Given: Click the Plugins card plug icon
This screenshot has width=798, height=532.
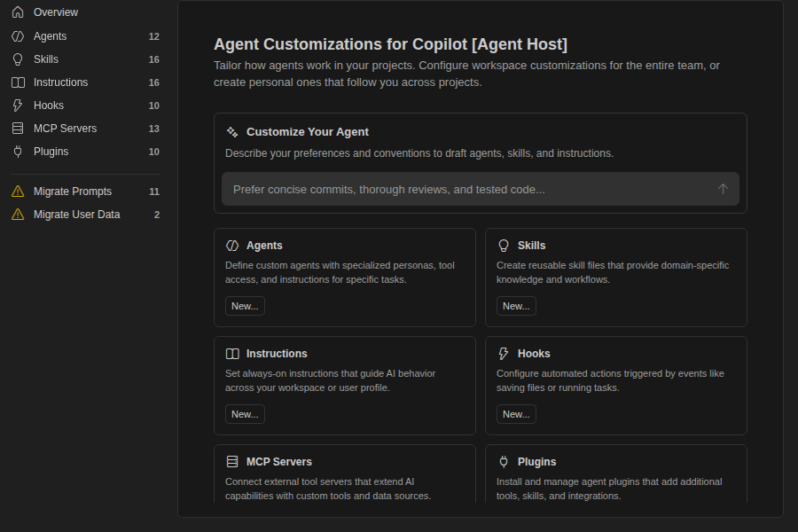Looking at the screenshot, I should 504,462.
